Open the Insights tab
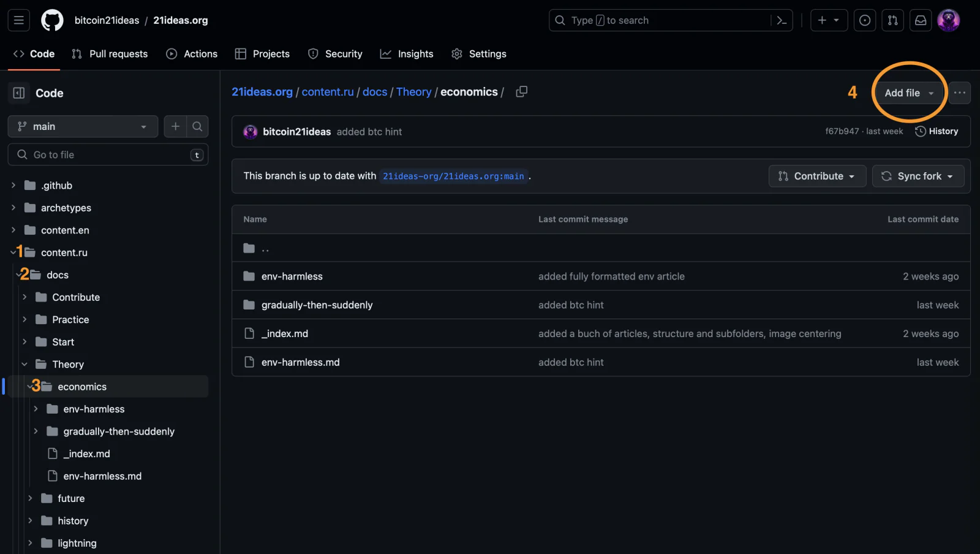980x554 pixels. coord(407,54)
